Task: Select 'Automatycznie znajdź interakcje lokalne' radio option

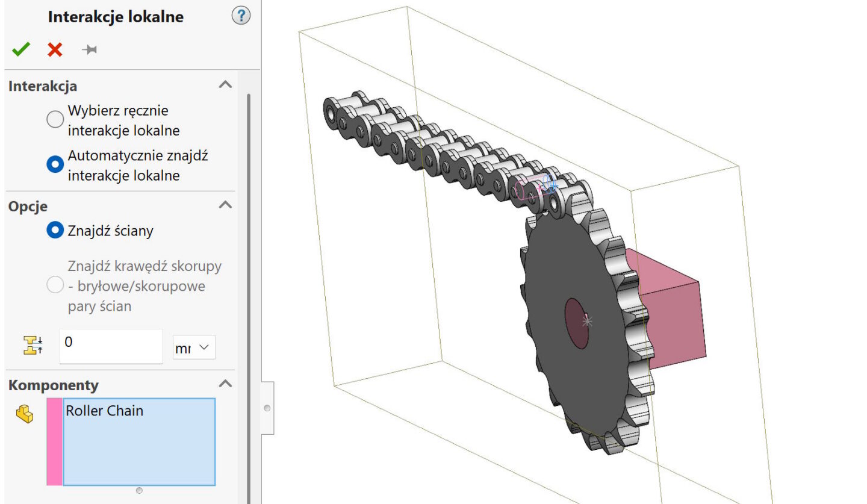Action: [x=55, y=164]
